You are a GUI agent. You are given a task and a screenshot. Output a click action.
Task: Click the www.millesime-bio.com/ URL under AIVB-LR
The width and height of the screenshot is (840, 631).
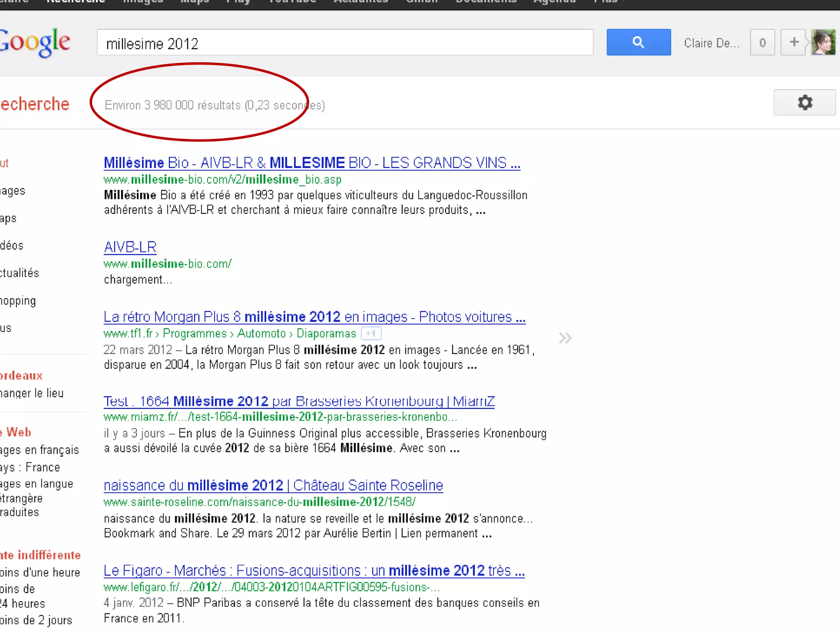(167, 264)
